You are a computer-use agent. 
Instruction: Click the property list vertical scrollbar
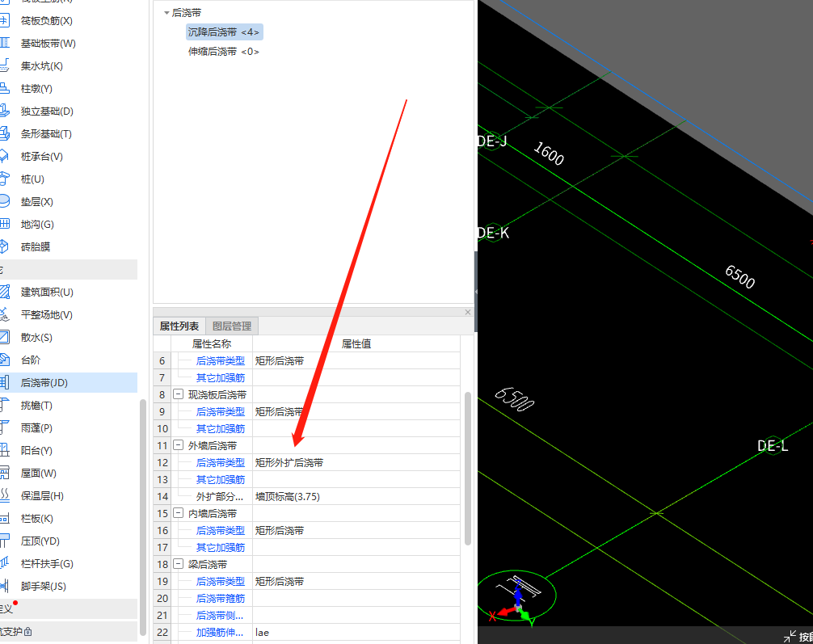468,469
